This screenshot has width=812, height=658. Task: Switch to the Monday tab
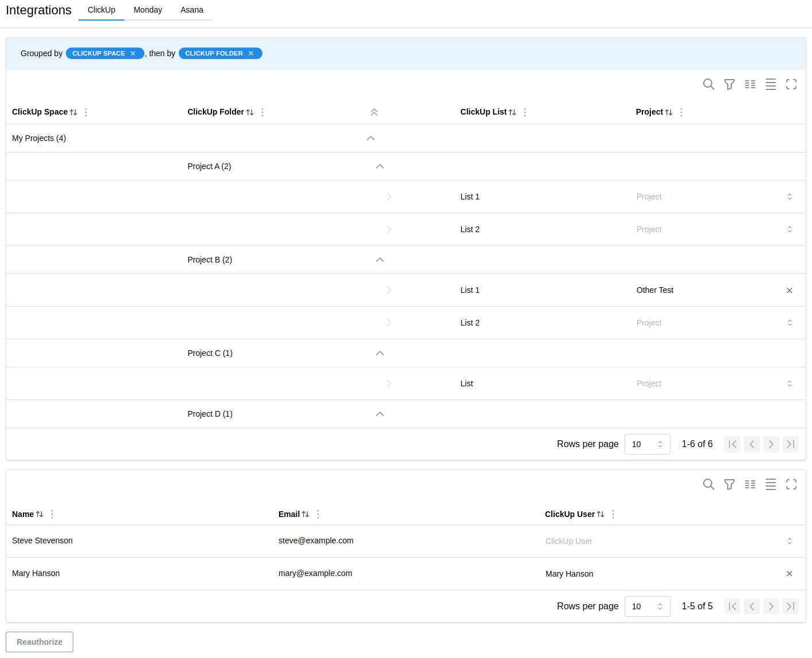point(148,10)
